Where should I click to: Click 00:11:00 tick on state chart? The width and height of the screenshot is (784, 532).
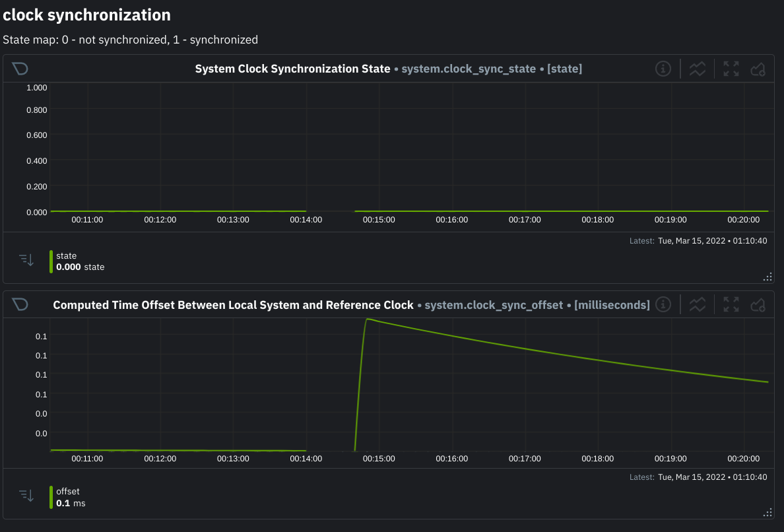pyautogui.click(x=87, y=220)
